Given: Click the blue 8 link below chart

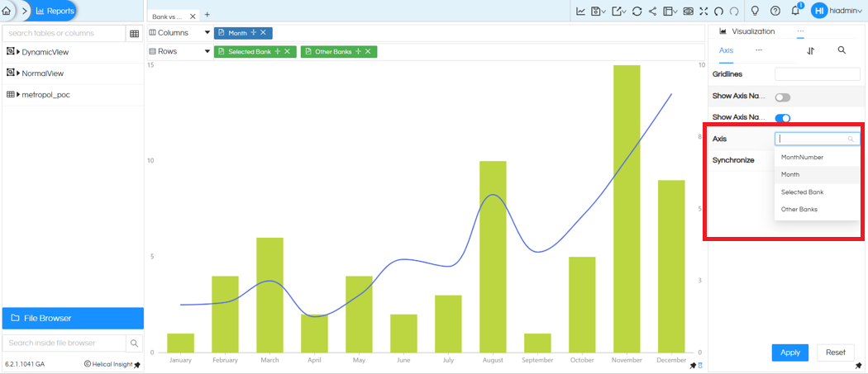Looking at the screenshot, I should coord(700,366).
